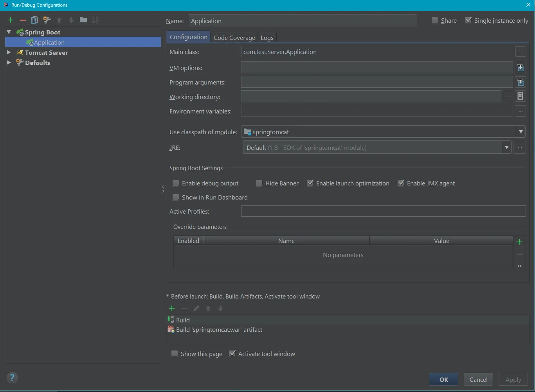Disable Enable launch optimization
Viewport: 535px width, 392px height.
310,183
